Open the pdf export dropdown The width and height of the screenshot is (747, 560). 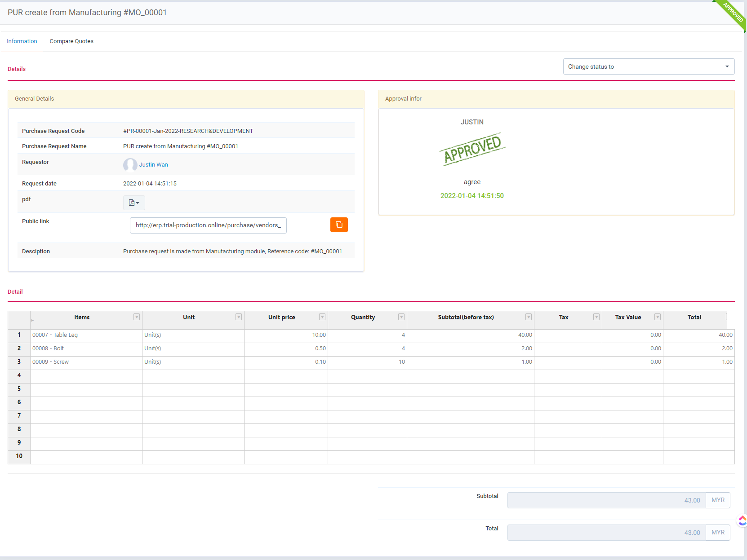(x=133, y=203)
